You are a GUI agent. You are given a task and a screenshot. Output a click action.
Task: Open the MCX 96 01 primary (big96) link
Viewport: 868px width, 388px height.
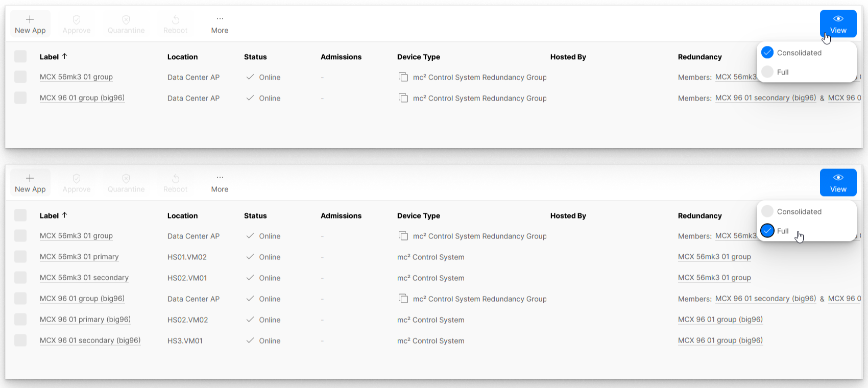point(85,320)
